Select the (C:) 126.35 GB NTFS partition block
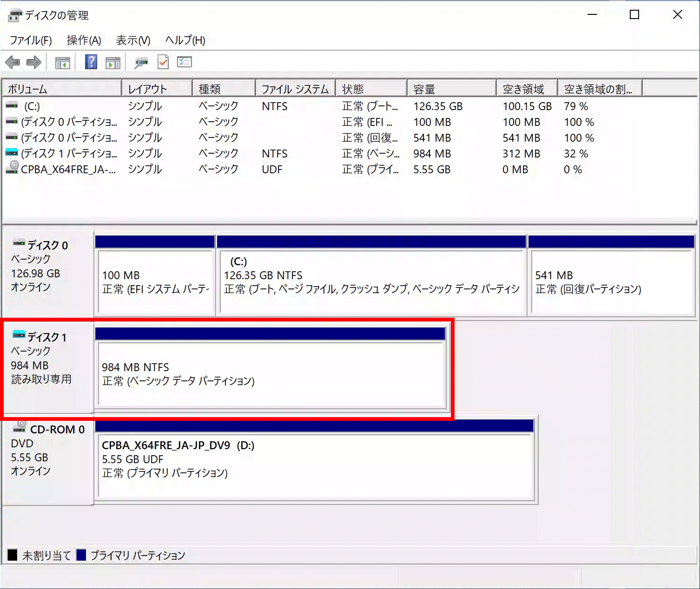Screen dimensions: 700x589 371,275
